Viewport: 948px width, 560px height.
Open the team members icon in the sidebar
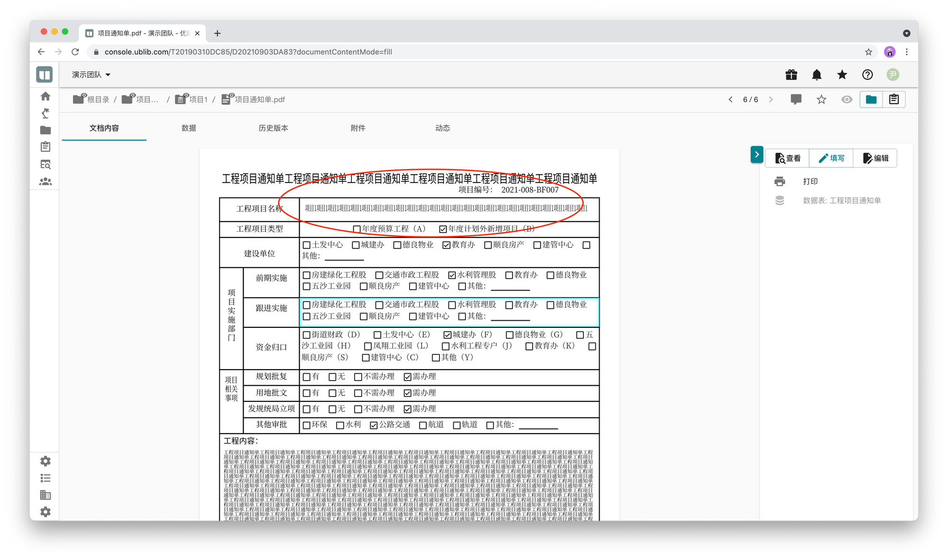(x=46, y=181)
